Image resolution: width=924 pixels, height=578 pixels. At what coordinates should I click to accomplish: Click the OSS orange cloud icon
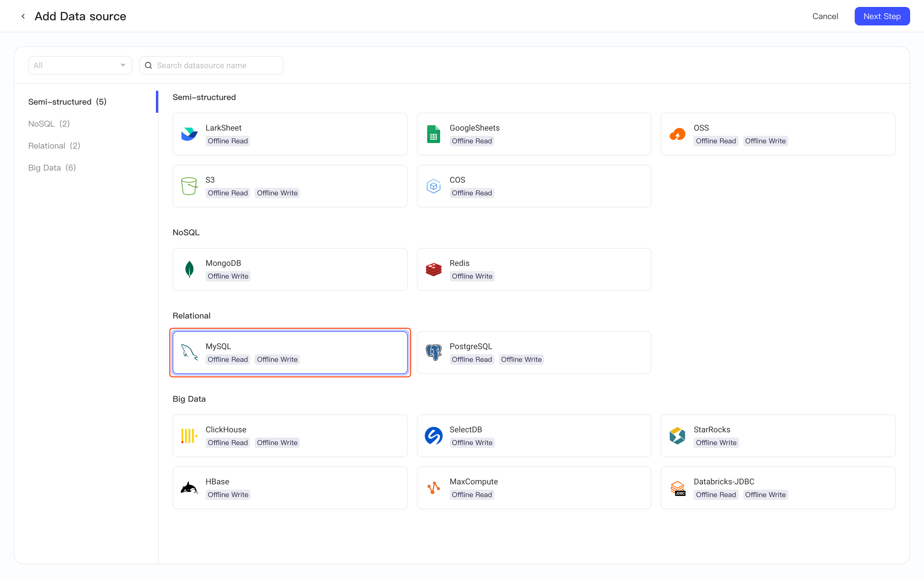677,134
